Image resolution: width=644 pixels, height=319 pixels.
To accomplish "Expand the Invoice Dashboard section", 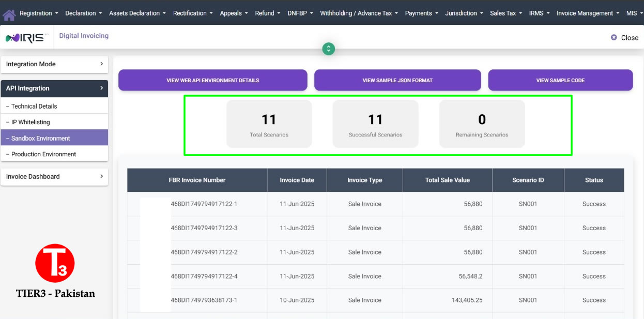I will [x=54, y=177].
